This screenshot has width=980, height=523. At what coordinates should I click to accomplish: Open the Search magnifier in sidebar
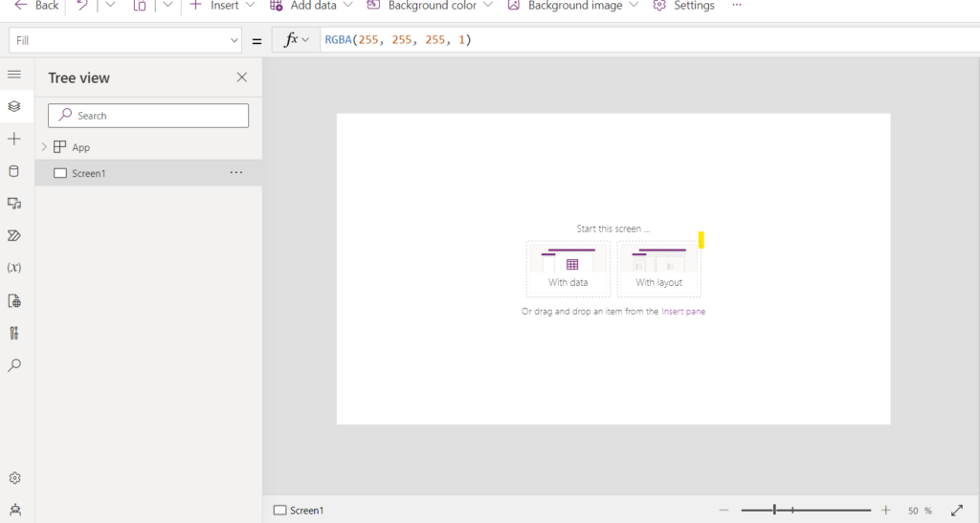pyautogui.click(x=14, y=365)
